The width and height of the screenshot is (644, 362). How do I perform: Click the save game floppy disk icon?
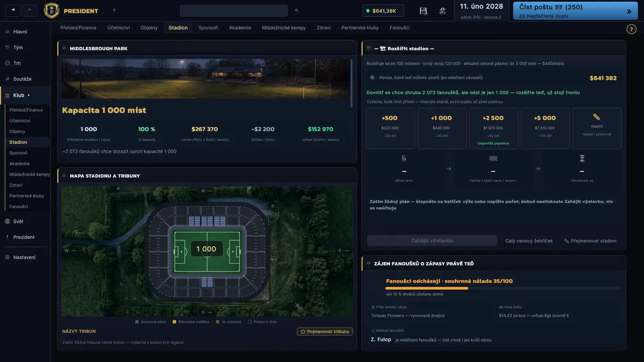point(424,11)
